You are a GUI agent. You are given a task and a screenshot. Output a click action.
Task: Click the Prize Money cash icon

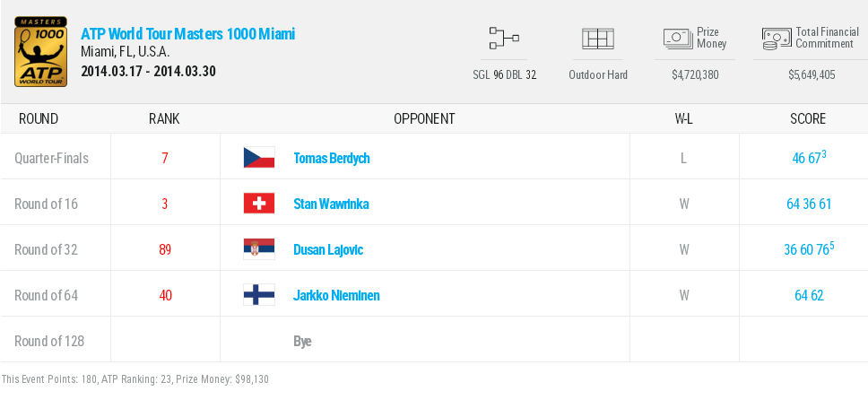tap(678, 38)
